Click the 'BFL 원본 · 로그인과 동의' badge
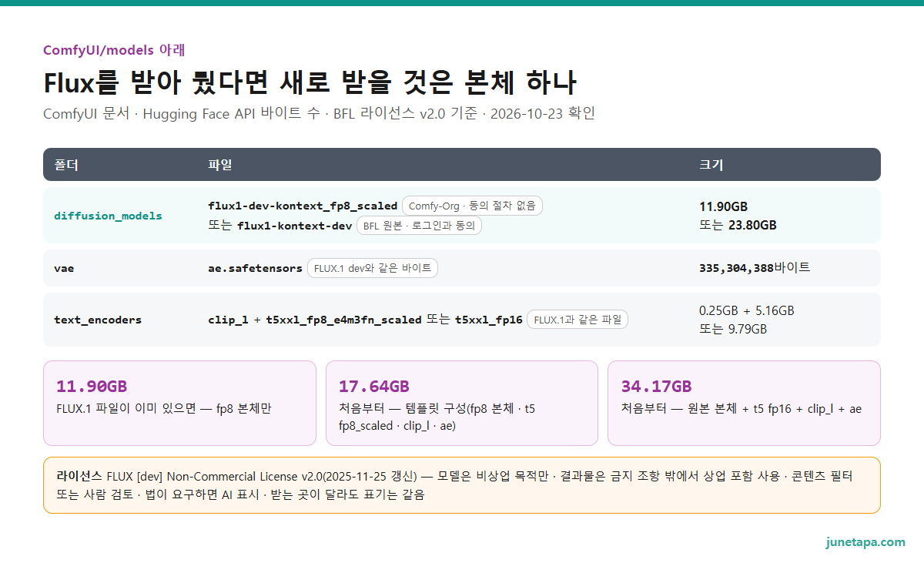The width and height of the screenshot is (924, 563). tap(419, 226)
